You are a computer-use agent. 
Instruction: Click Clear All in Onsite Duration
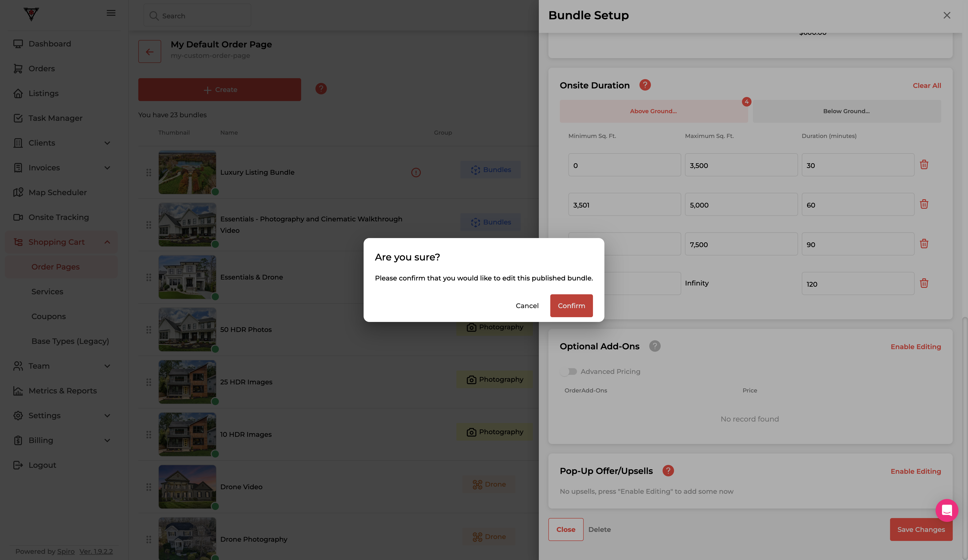pos(927,86)
